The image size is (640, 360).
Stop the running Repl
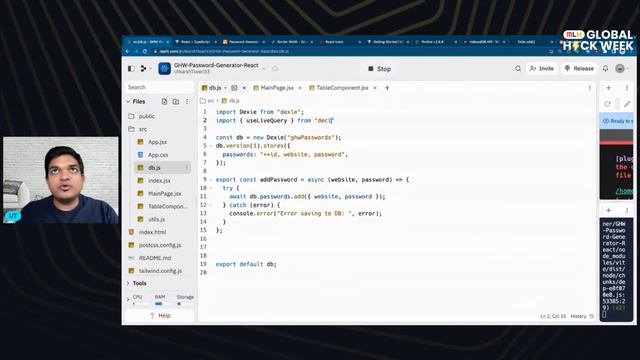pyautogui.click(x=380, y=69)
